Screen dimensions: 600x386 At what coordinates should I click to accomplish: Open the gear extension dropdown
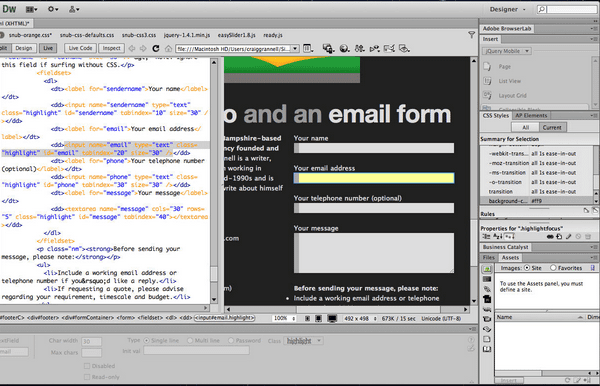coord(53,9)
